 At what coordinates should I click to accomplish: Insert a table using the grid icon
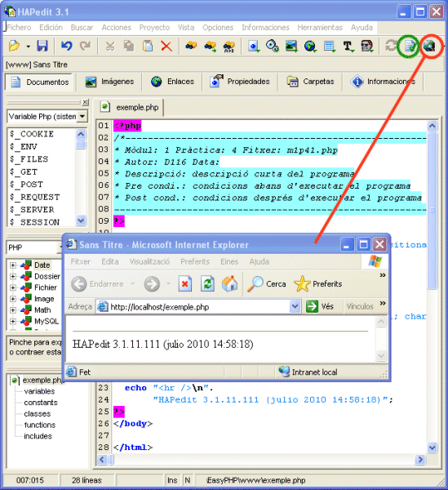pos(329,47)
